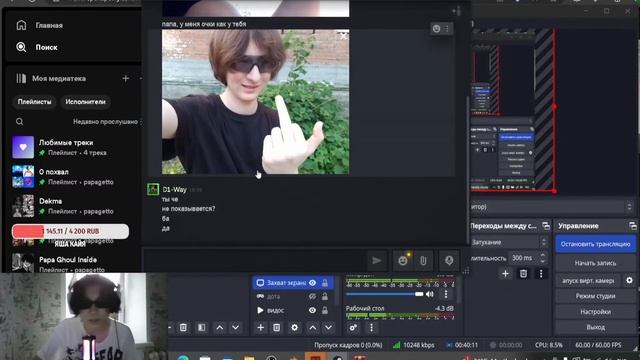Send the chat message arrow button
This screenshot has width=640, height=360.
[376, 260]
